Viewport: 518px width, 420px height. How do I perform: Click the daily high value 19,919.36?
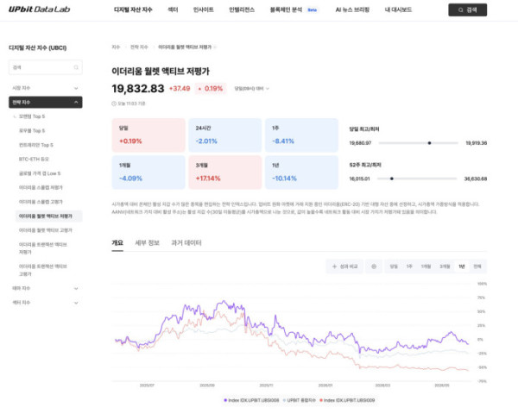click(x=476, y=143)
